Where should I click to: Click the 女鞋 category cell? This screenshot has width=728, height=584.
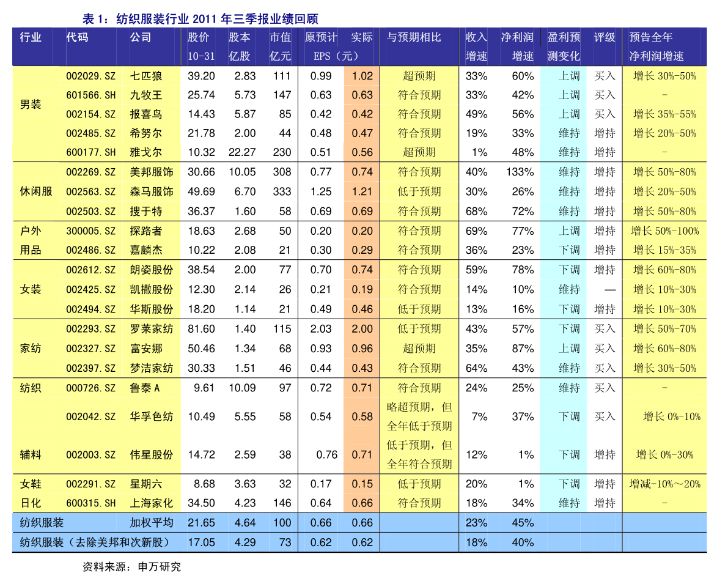tap(31, 484)
